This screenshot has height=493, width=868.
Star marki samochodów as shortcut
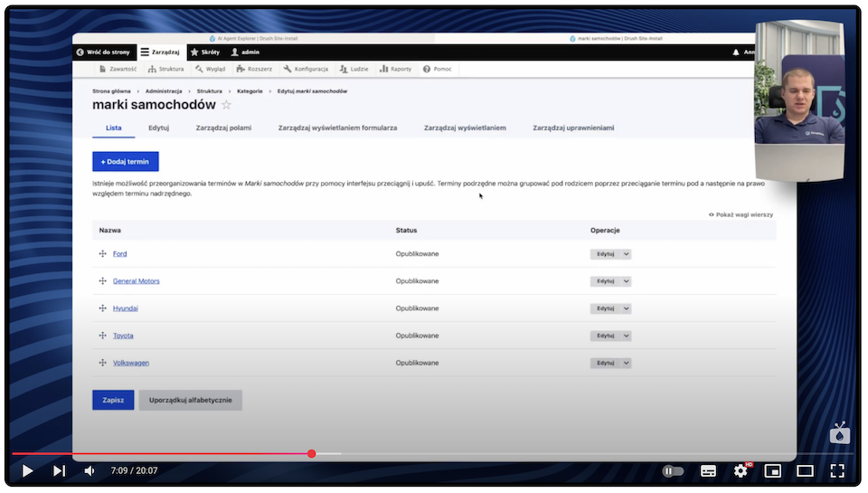(x=226, y=105)
